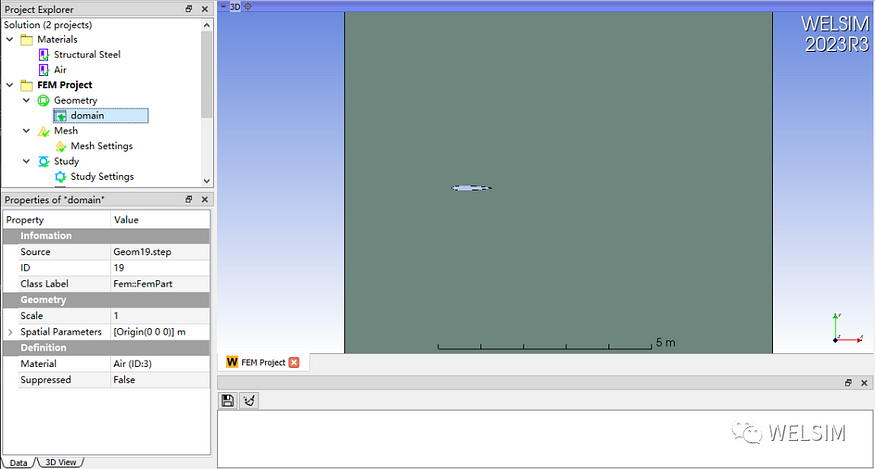This screenshot has height=469, width=875.
Task: Collapse the Mesh tree node
Action: coord(26,131)
